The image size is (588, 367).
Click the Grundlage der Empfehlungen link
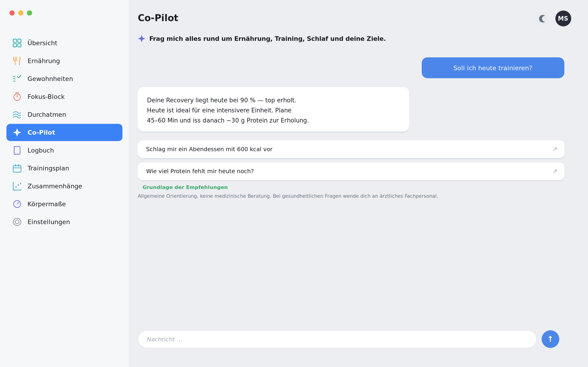tap(185, 187)
